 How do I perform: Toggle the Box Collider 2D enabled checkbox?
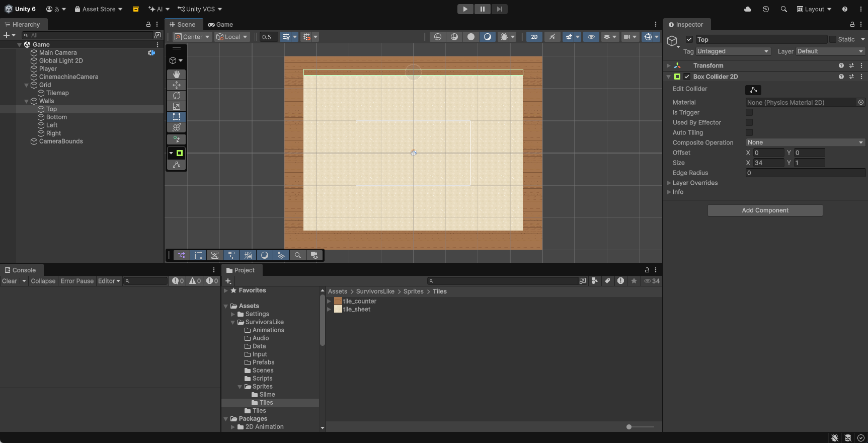tap(687, 77)
